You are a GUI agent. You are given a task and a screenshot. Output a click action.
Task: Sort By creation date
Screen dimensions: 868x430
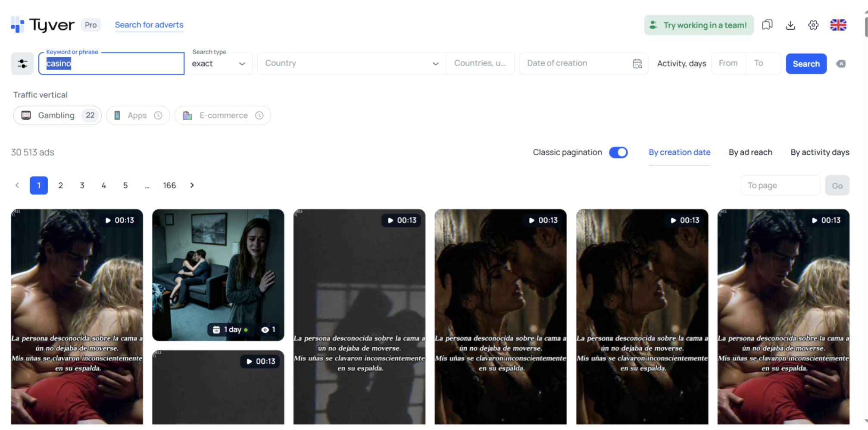pyautogui.click(x=680, y=153)
